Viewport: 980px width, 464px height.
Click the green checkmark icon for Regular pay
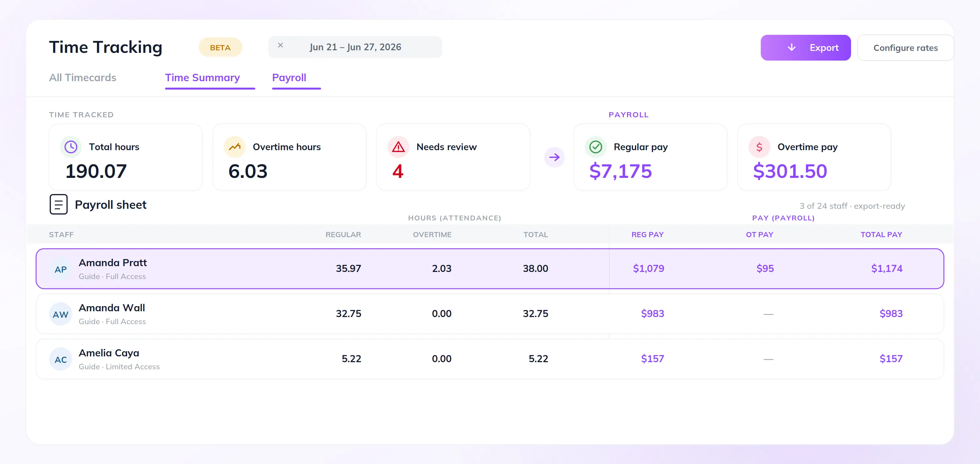596,147
